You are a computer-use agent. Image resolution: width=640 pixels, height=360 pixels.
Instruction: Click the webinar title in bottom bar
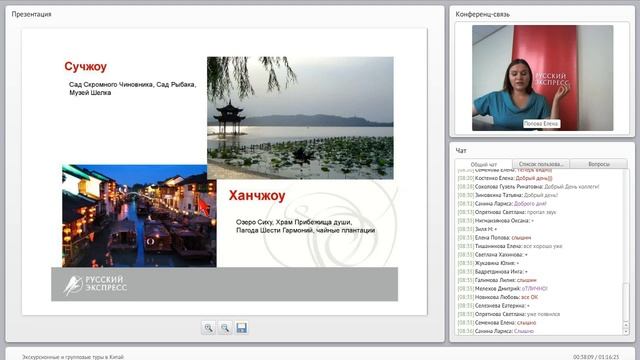pos(73,357)
